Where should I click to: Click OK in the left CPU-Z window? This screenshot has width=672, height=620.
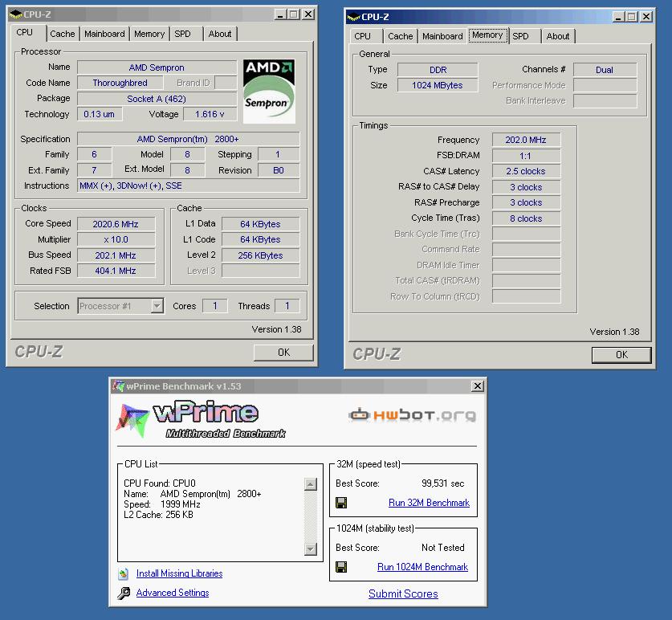283,353
